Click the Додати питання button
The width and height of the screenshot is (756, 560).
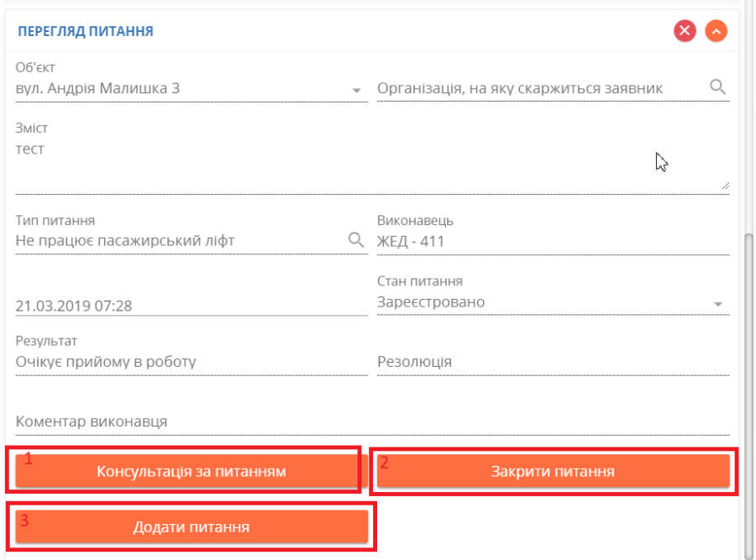point(192,526)
